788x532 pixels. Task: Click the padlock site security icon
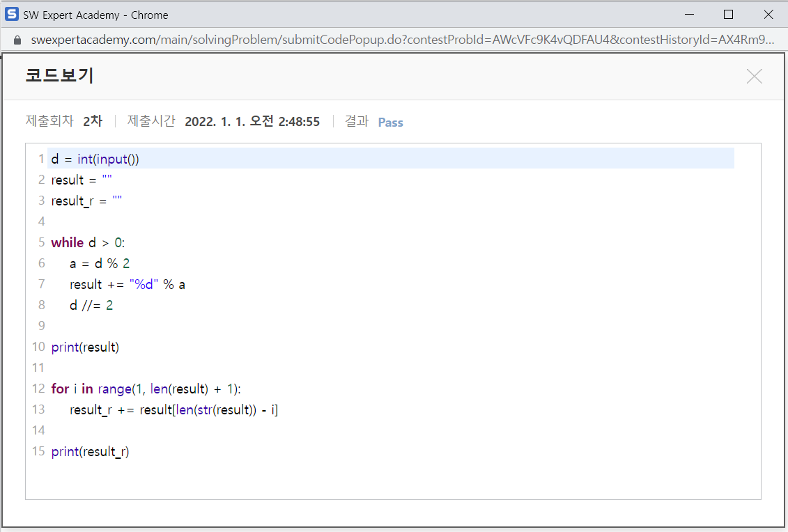click(17, 40)
